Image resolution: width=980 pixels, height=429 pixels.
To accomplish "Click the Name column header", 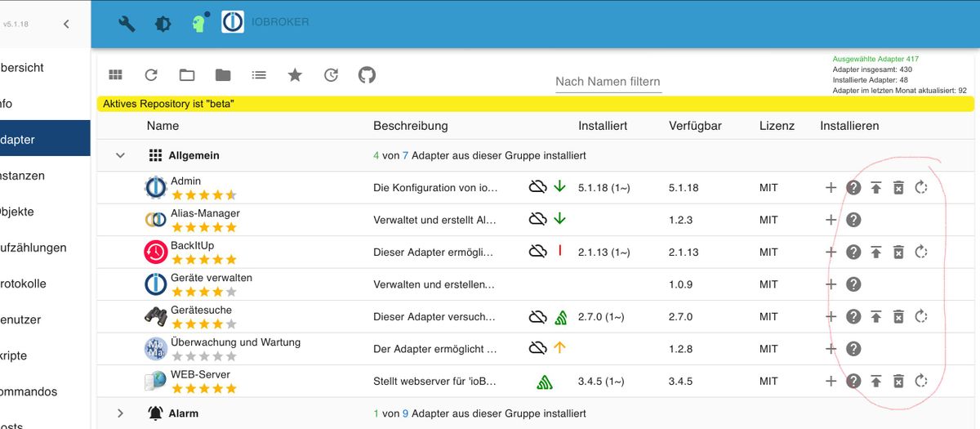I will coord(163,126).
